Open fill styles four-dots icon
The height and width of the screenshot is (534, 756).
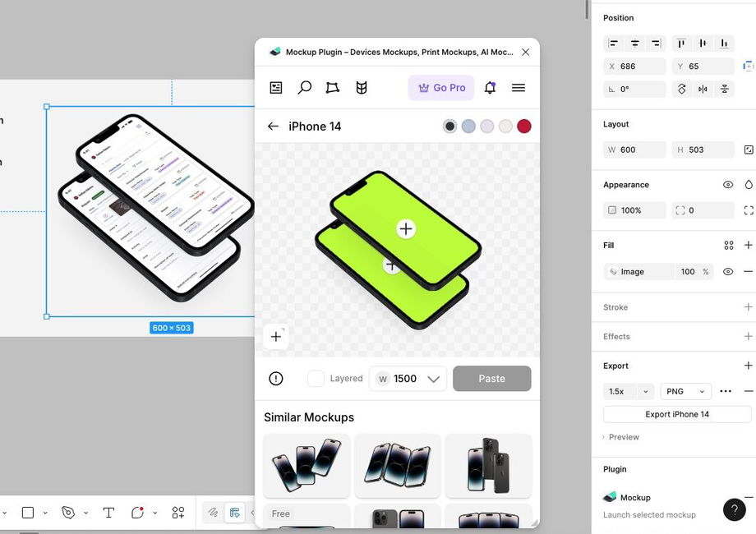click(x=729, y=246)
